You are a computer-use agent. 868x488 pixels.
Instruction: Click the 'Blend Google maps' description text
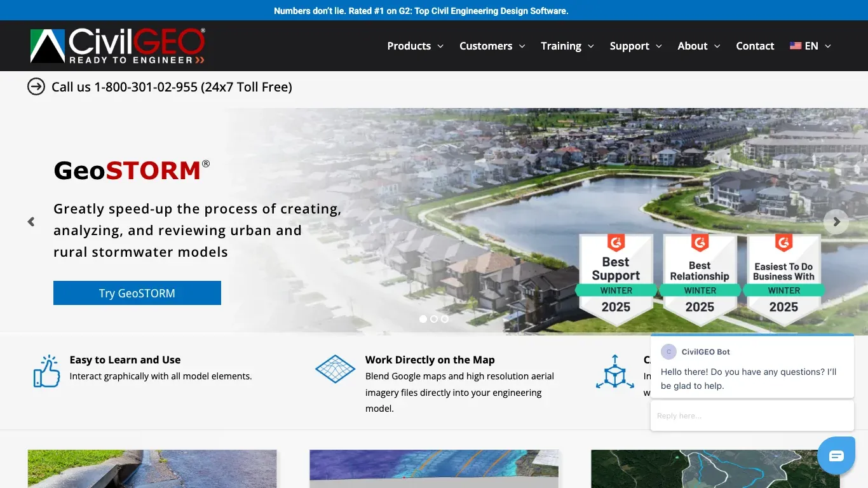point(459,392)
